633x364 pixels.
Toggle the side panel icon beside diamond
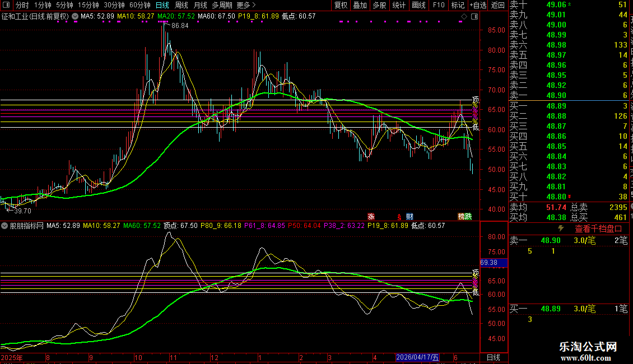pyautogui.click(x=474, y=17)
